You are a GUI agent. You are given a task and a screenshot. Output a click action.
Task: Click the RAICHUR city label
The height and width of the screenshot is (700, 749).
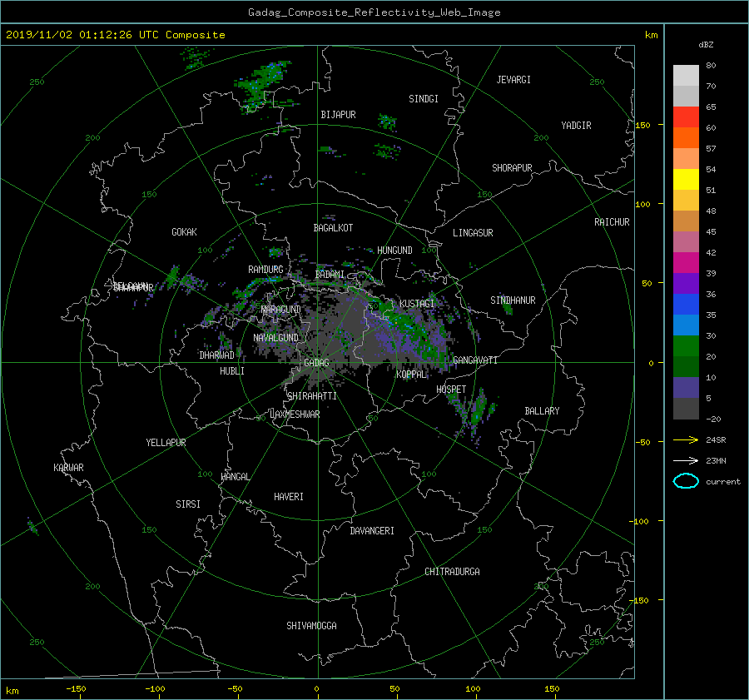pos(612,222)
